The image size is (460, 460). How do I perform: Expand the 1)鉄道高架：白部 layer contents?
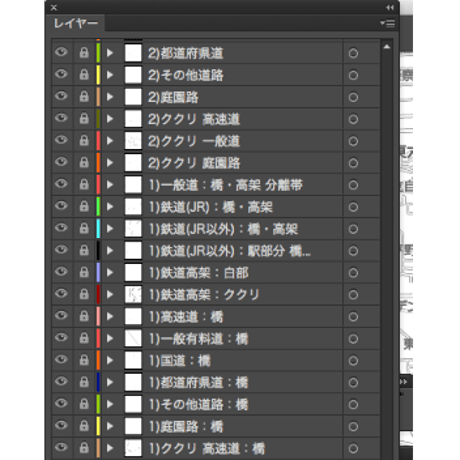(110, 273)
